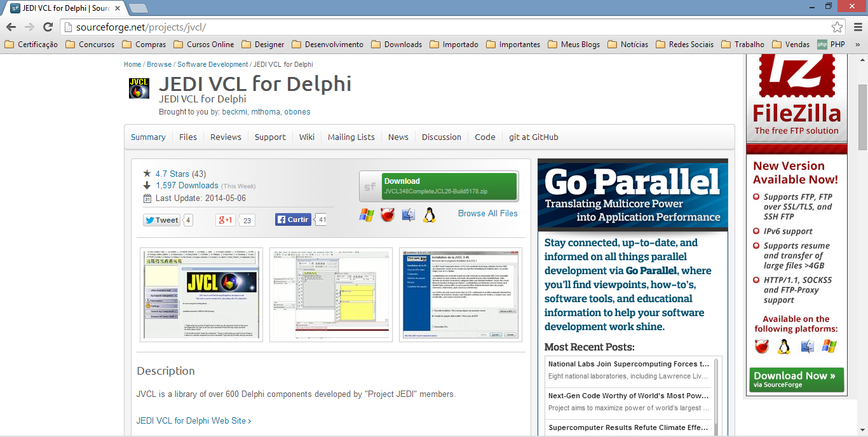The image size is (868, 437).
Task: Open Downloads bookmarks folder
Action: pyautogui.click(x=397, y=45)
